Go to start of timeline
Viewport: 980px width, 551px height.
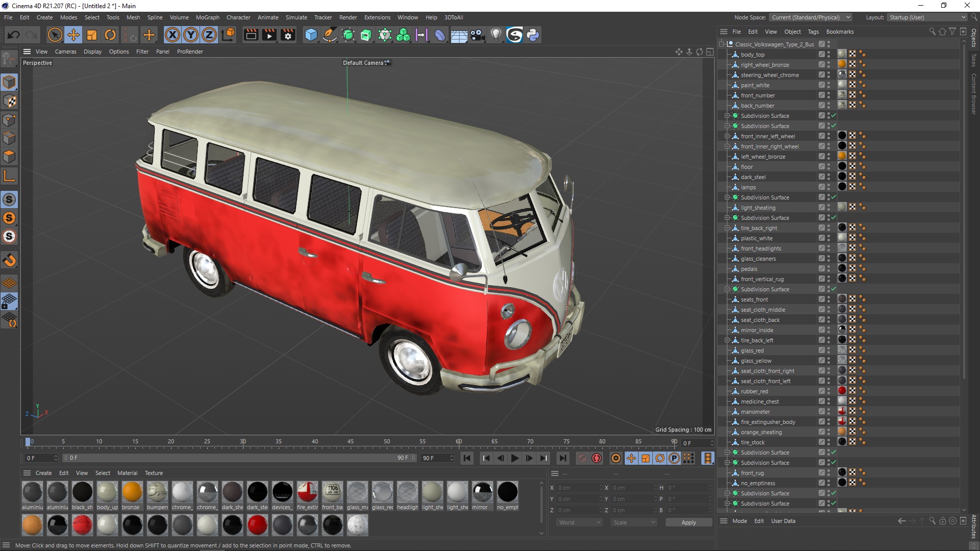click(467, 458)
